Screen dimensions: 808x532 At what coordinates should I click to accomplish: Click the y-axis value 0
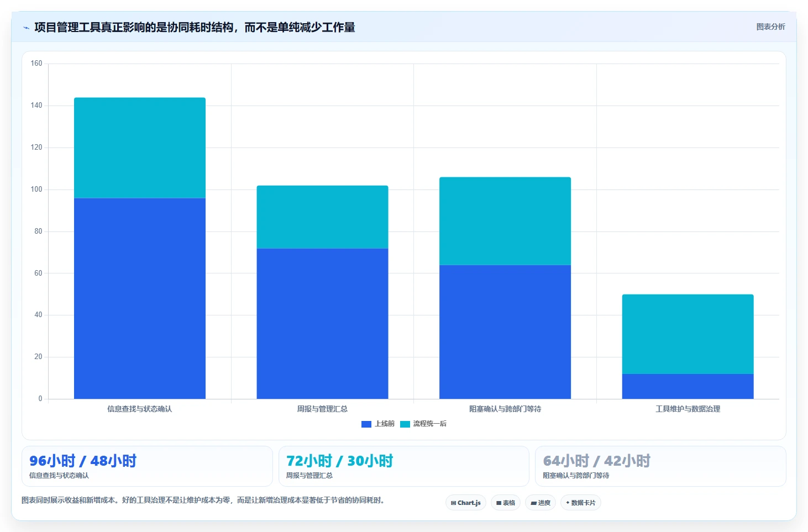pos(40,398)
